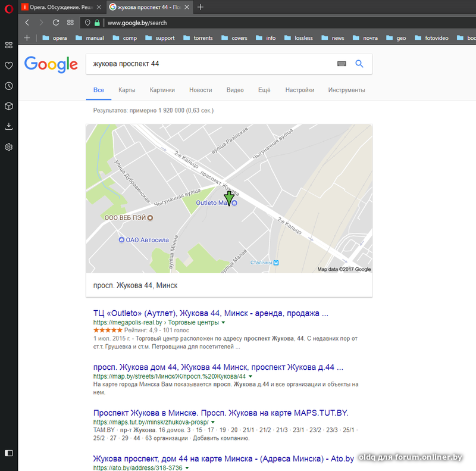
Task: Add bookmark via plus on bookmarks bar
Action: click(x=27, y=38)
